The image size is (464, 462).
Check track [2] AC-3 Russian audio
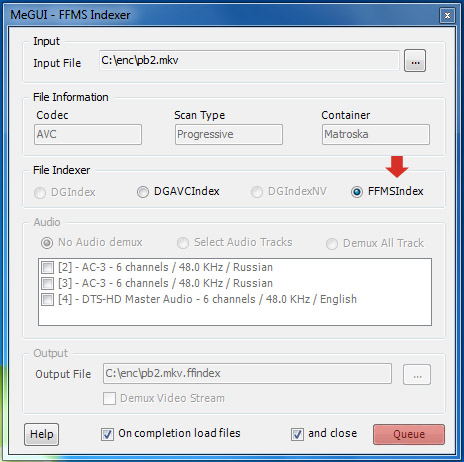tap(47, 267)
